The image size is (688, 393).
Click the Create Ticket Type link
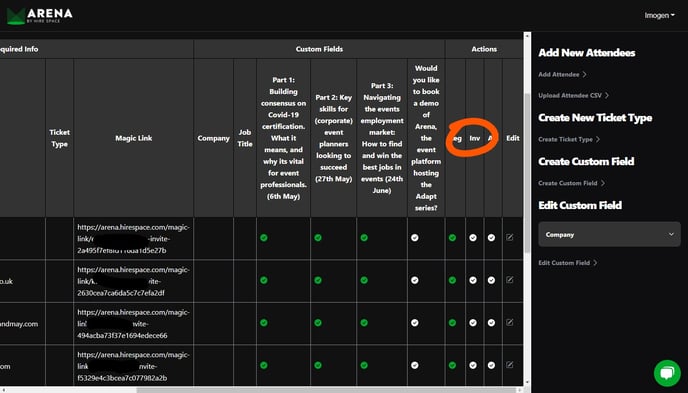[569, 139]
